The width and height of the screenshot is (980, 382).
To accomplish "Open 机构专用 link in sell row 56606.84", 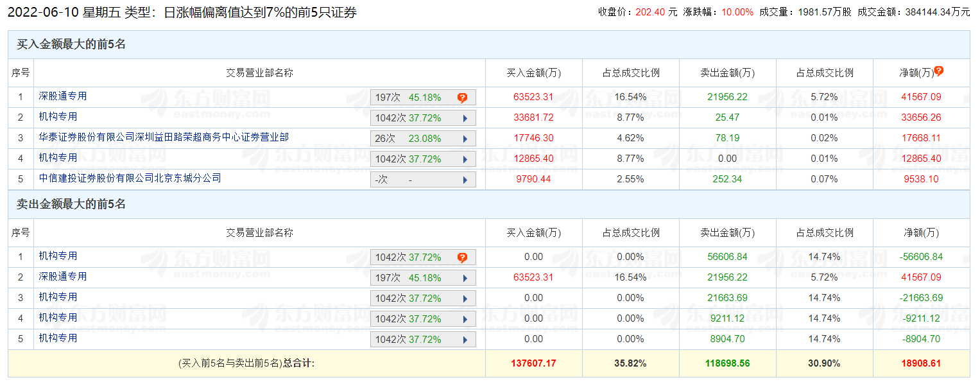I will coord(58,256).
